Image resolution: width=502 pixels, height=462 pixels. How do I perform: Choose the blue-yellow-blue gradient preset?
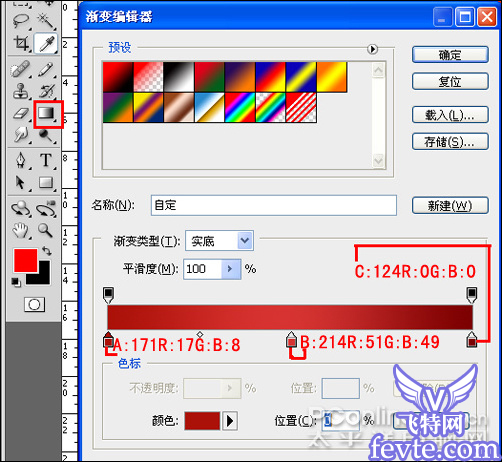pyautogui.click(x=301, y=77)
